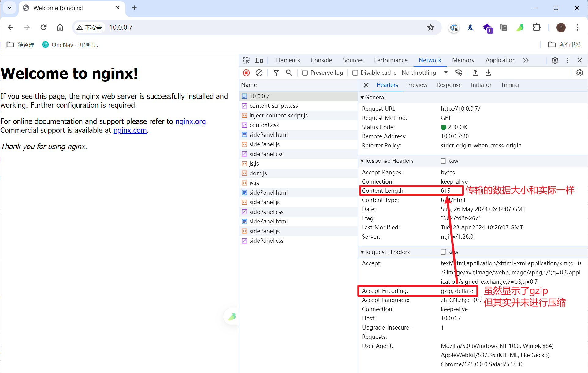588x373 pixels.
Task: Bookmark this page with star icon
Action: point(431,28)
